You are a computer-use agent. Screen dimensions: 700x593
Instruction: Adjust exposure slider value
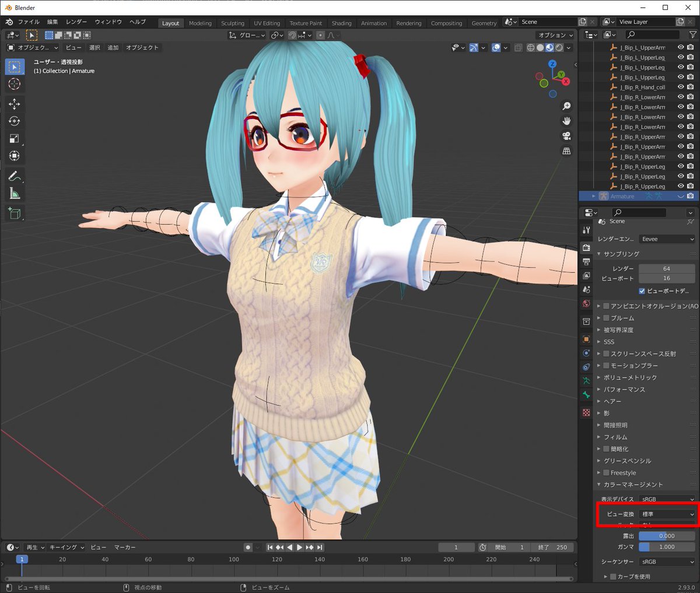(667, 536)
